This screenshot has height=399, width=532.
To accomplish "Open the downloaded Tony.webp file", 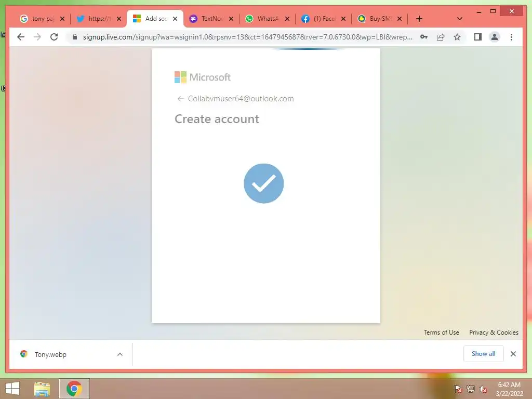I will (x=50, y=354).
